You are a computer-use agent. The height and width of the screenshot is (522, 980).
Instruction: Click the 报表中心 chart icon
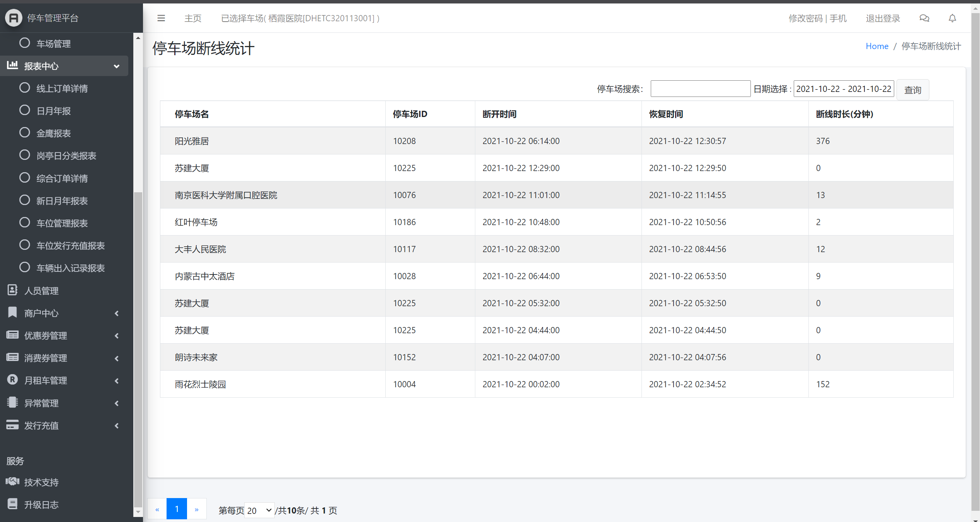pos(12,65)
